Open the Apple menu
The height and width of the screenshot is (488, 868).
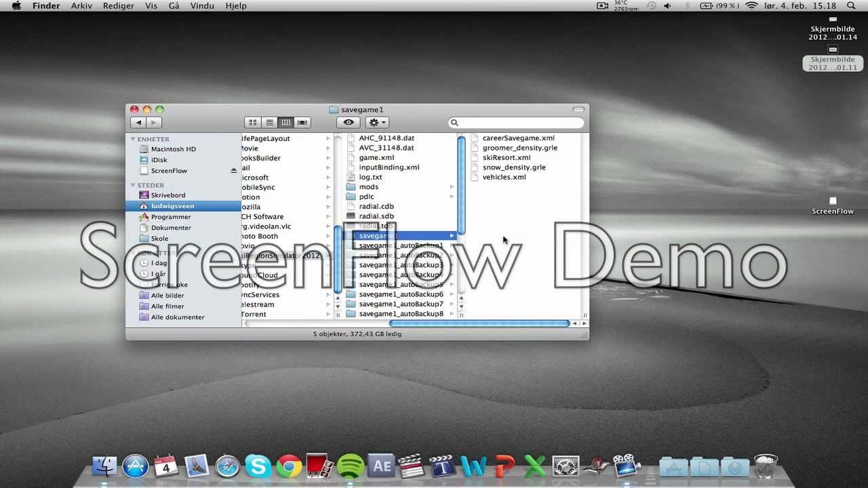pos(16,6)
